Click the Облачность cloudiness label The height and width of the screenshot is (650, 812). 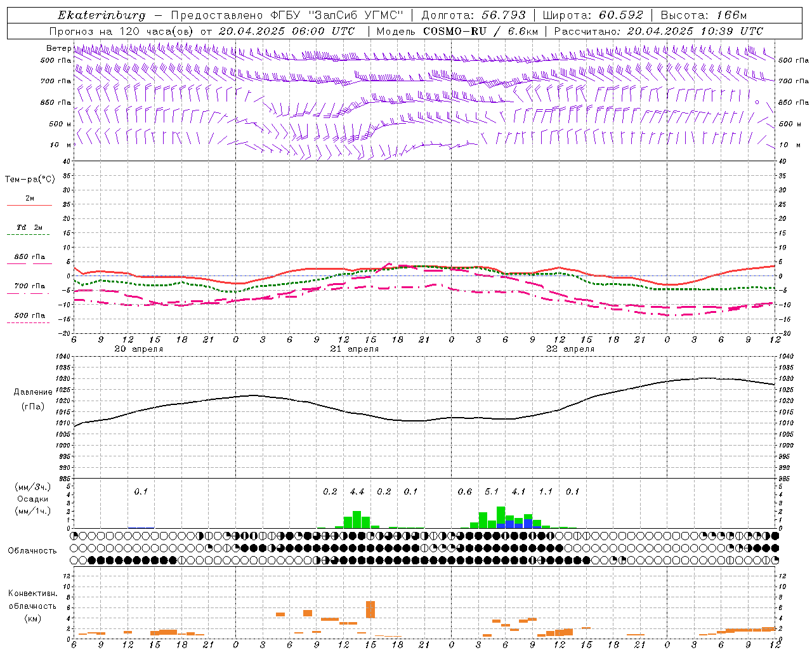pyautogui.click(x=32, y=551)
